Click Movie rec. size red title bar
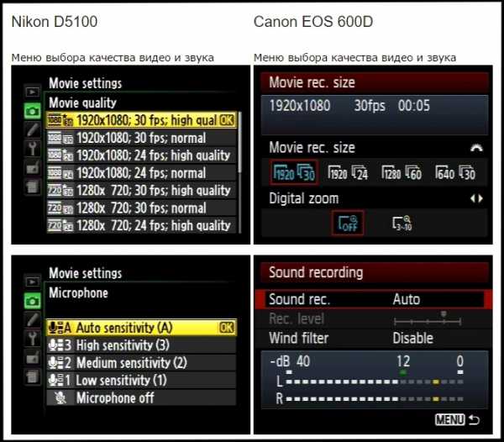The height and width of the screenshot is (442, 504). point(375,82)
